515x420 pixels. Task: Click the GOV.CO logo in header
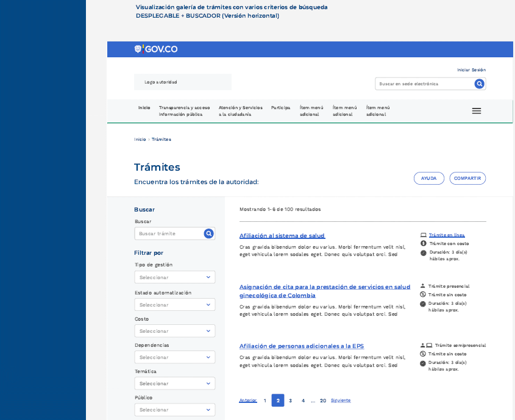pos(156,49)
